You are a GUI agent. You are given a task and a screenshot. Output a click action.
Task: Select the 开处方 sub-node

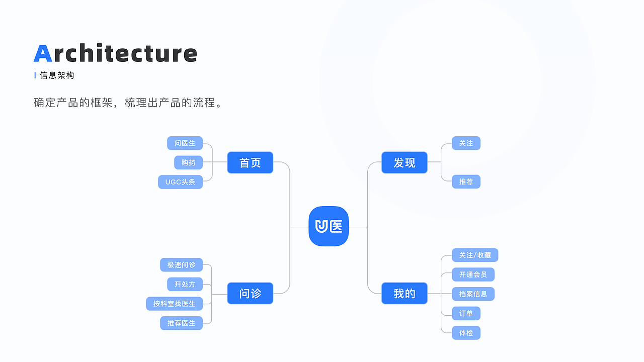click(185, 284)
